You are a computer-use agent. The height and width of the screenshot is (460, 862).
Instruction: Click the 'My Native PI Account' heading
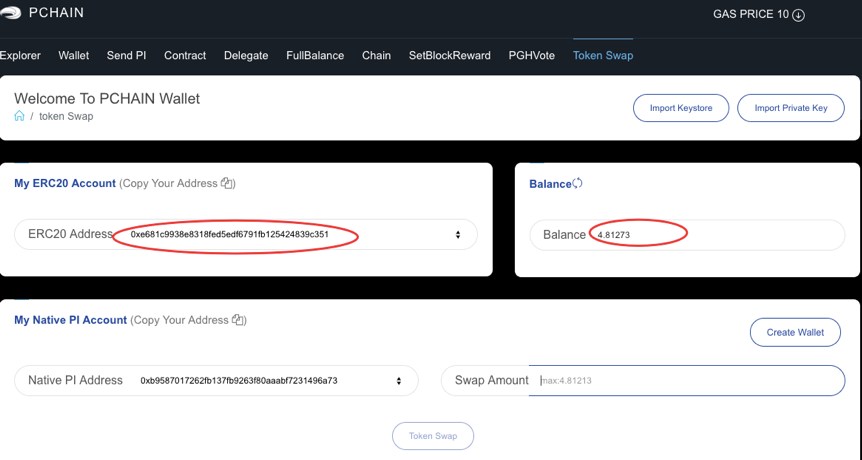click(x=70, y=320)
